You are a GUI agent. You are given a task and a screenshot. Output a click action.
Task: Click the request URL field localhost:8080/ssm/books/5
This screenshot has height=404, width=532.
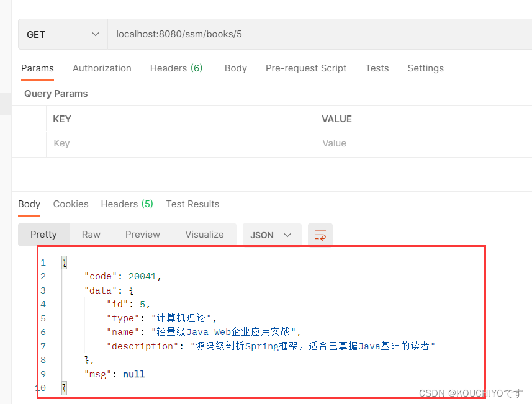pos(320,34)
